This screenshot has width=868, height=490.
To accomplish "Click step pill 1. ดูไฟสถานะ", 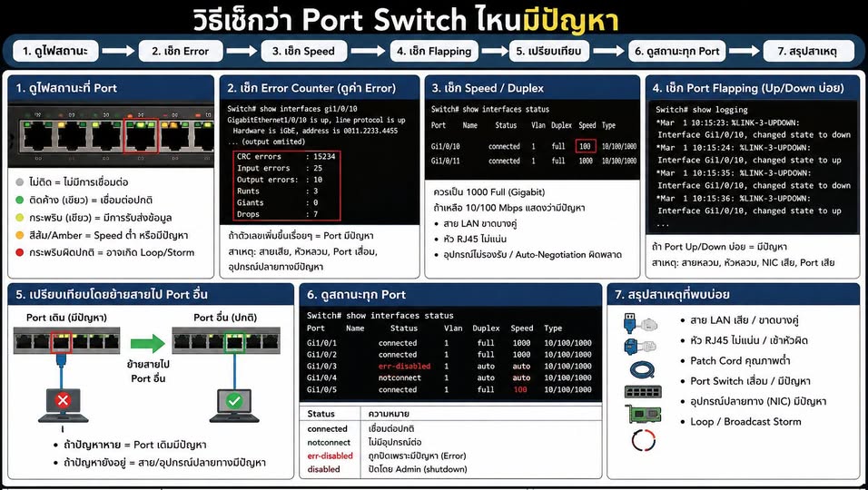I will pos(55,51).
